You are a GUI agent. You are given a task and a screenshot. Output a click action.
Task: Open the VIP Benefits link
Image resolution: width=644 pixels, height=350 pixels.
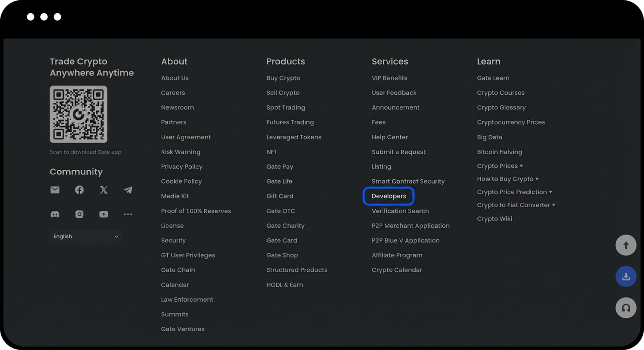[x=390, y=78]
